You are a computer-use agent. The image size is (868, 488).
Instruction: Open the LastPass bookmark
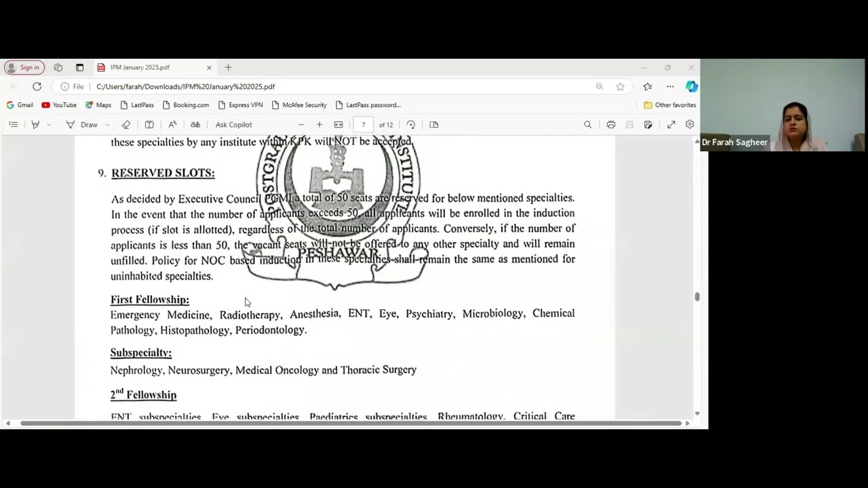coord(137,105)
